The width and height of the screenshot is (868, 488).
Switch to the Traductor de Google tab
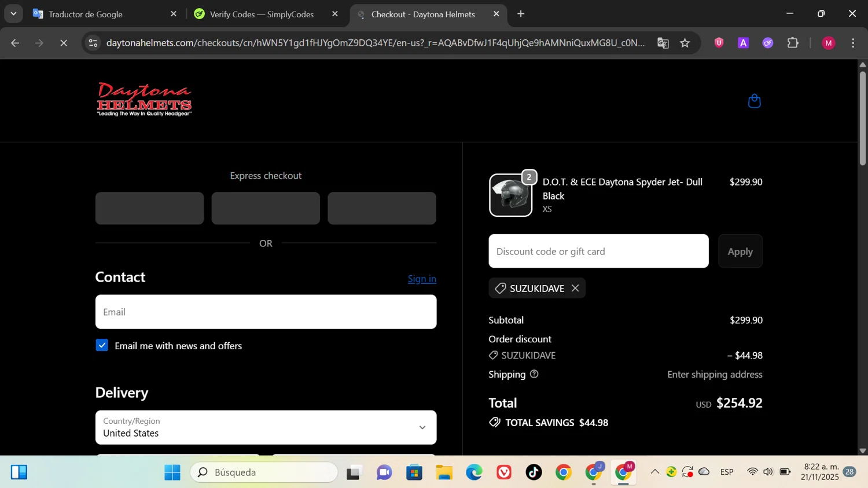(105, 14)
